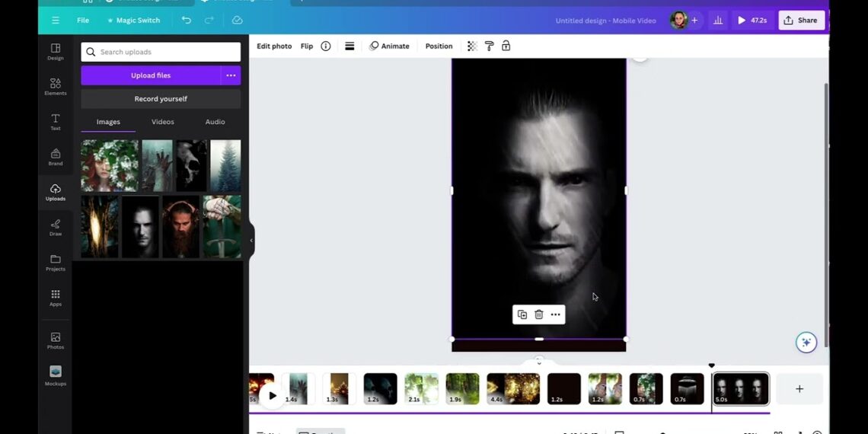Switch to the Videos tab

pyautogui.click(x=163, y=122)
